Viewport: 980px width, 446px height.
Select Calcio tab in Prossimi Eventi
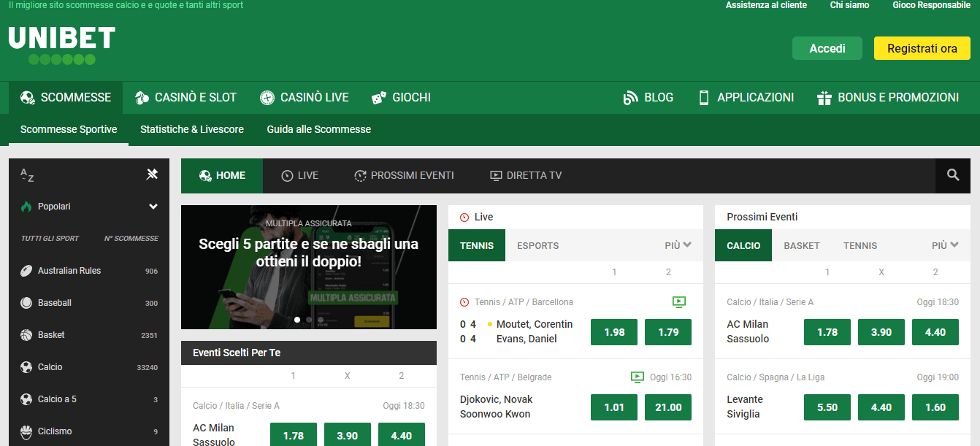point(743,245)
